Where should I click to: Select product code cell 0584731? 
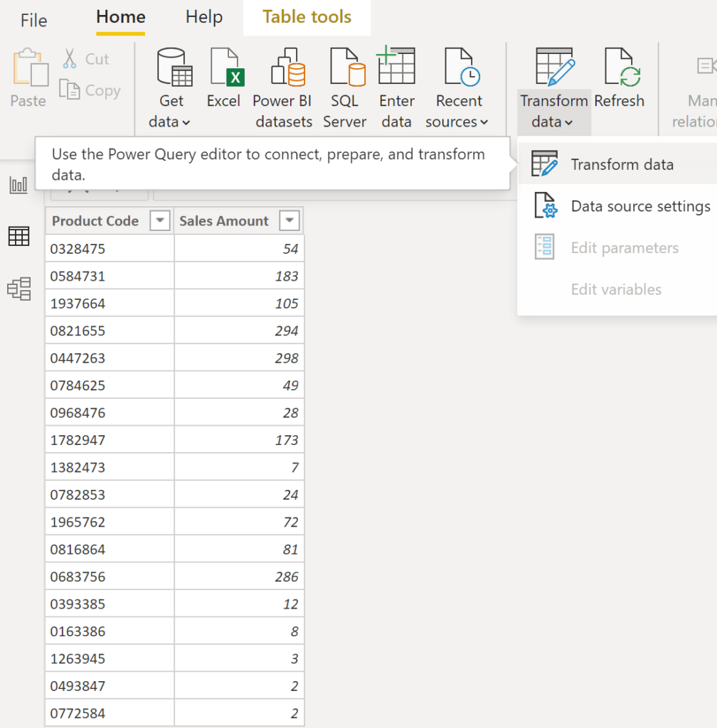110,277
